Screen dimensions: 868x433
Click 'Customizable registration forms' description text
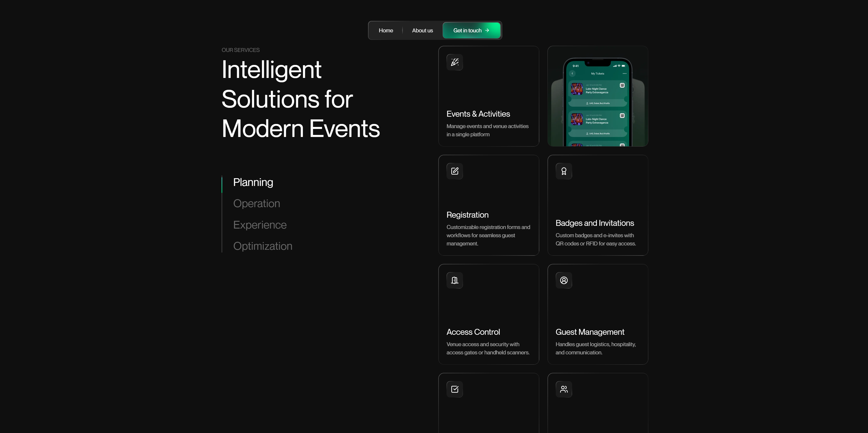488,235
